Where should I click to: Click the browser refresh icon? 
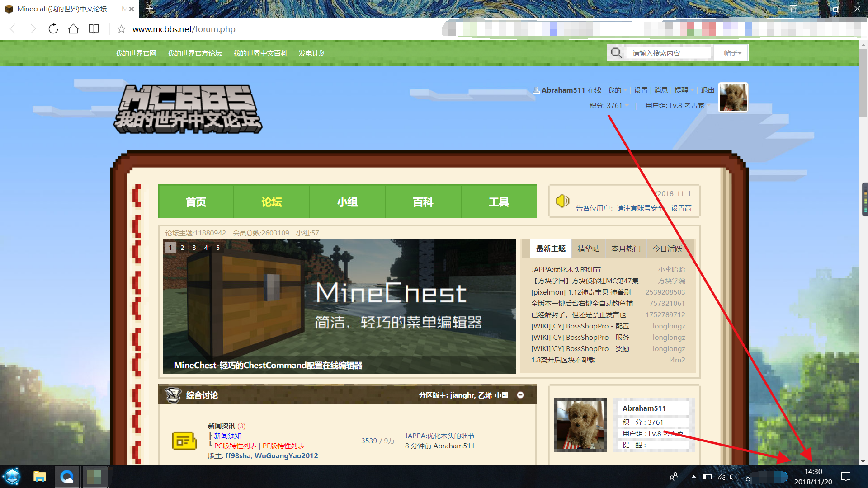point(53,29)
